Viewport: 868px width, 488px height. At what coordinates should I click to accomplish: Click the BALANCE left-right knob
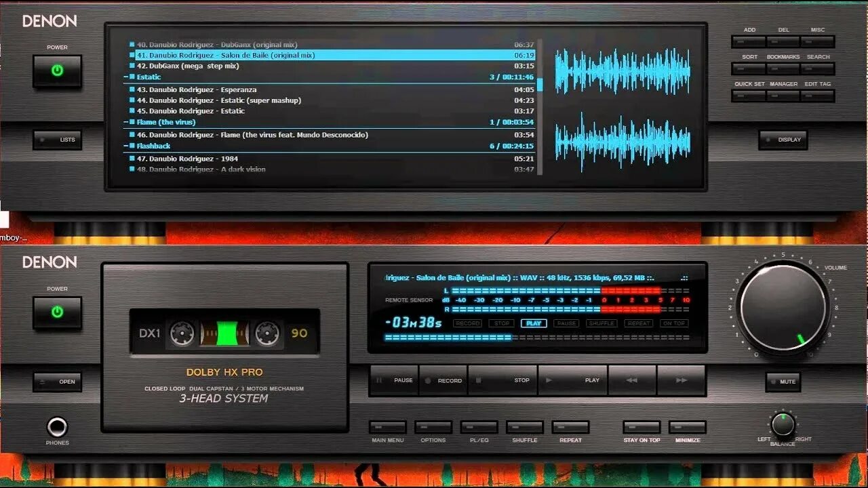pyautogui.click(x=783, y=424)
